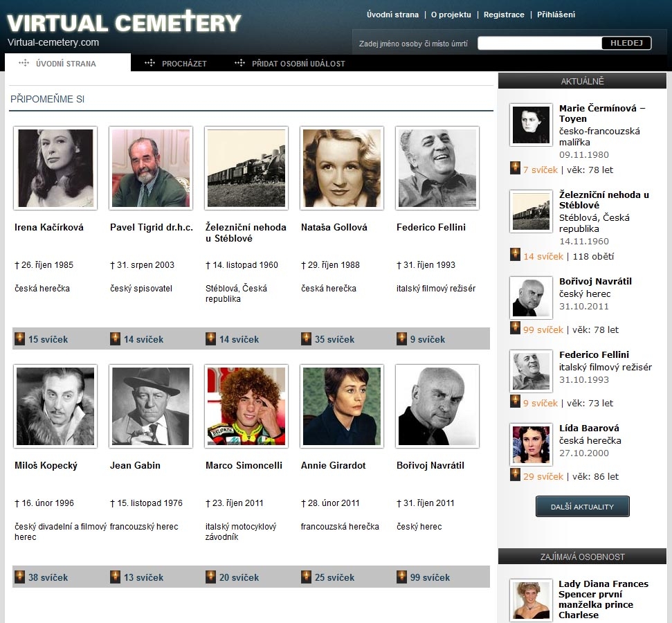
Task: Open Annie Girardot's portrait photo
Action: pos(342,406)
